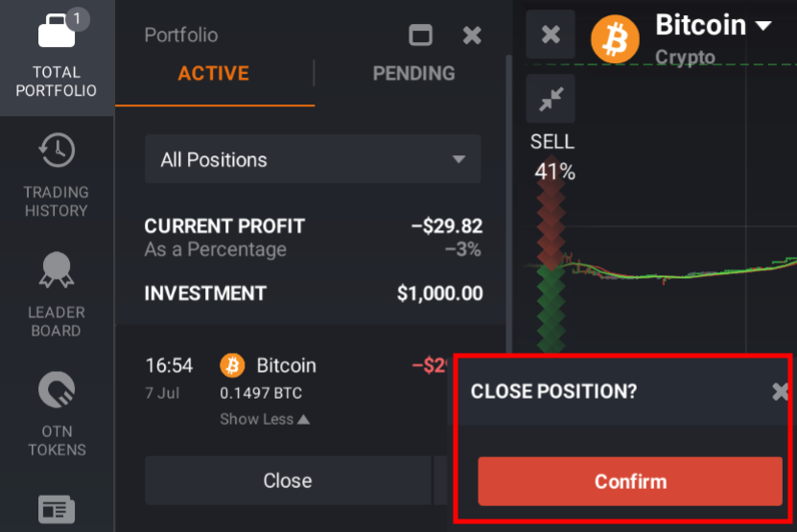This screenshot has height=532, width=797.
Task: Click the collapse arrows chart icon
Action: 551,99
